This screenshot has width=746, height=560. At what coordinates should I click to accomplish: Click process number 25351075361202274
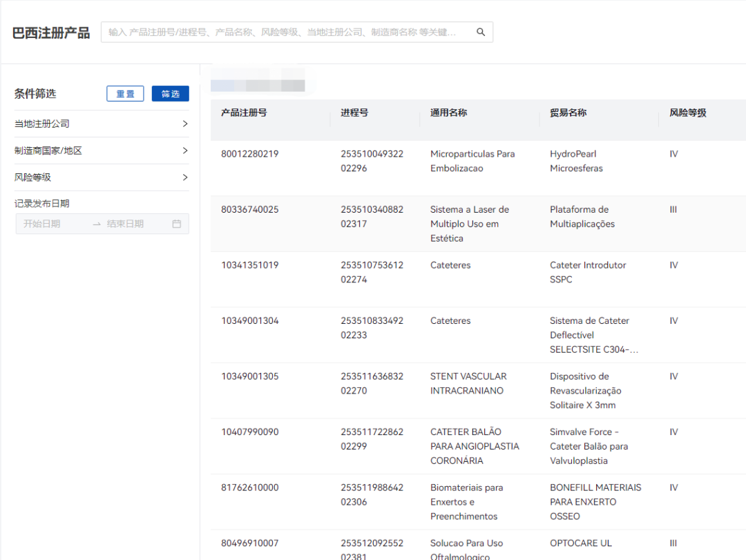[372, 273]
